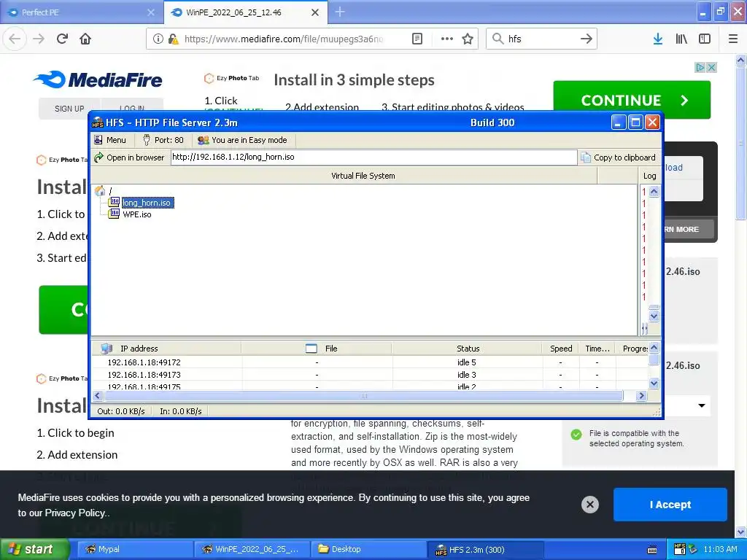Click the Virtual File System header

363,176
